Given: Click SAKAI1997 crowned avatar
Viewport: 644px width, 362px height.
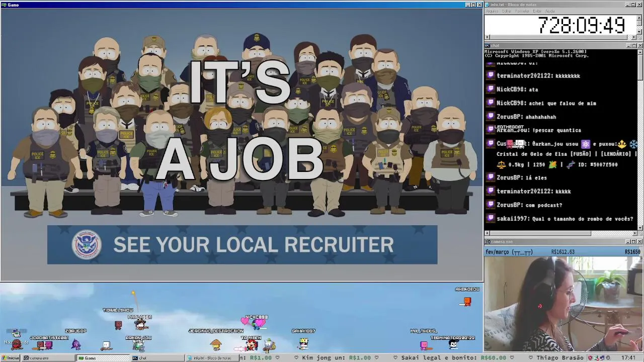Looking at the screenshot, I should (303, 343).
